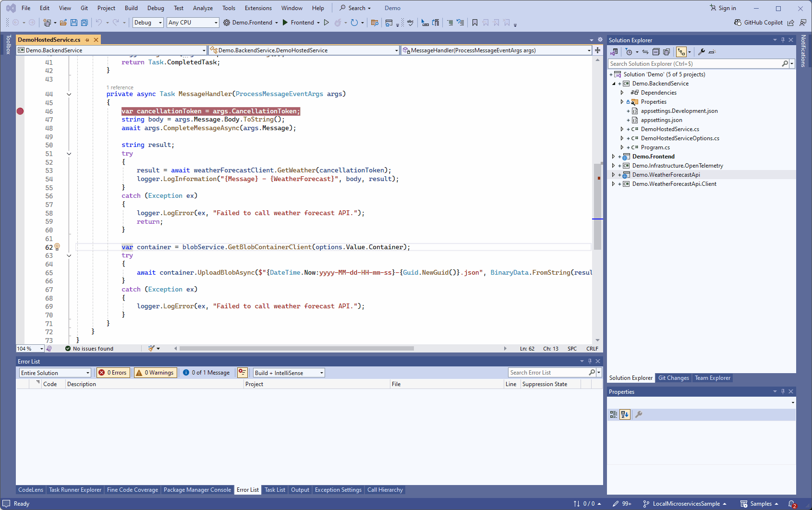Switch to the Package Manager Console tab
This screenshot has height=510, width=812.
197,490
